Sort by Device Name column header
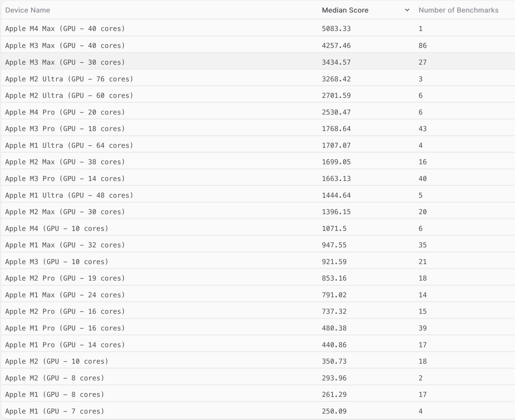The image size is (515, 420). 28,10
